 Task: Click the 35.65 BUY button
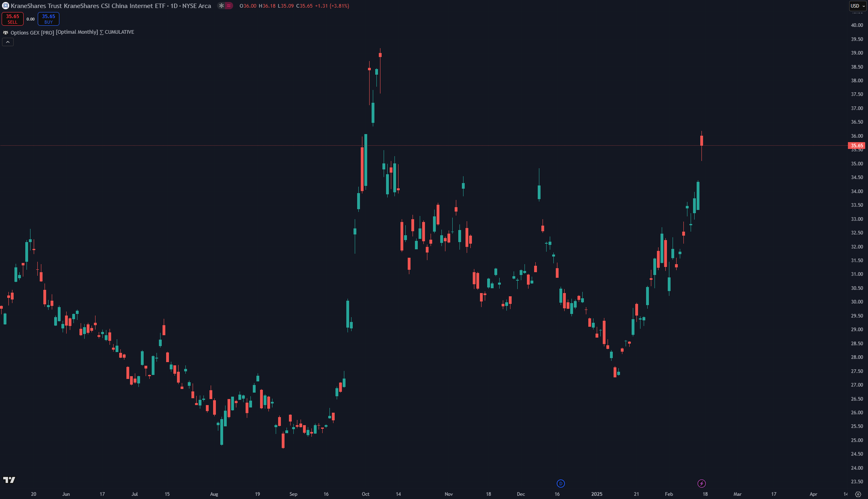click(49, 19)
